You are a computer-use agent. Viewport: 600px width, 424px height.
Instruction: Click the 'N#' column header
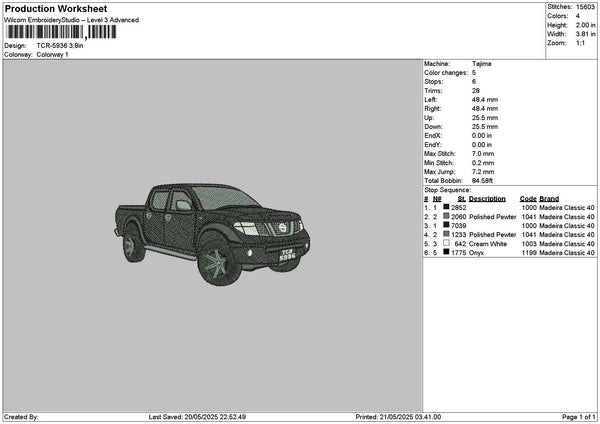pos(437,199)
